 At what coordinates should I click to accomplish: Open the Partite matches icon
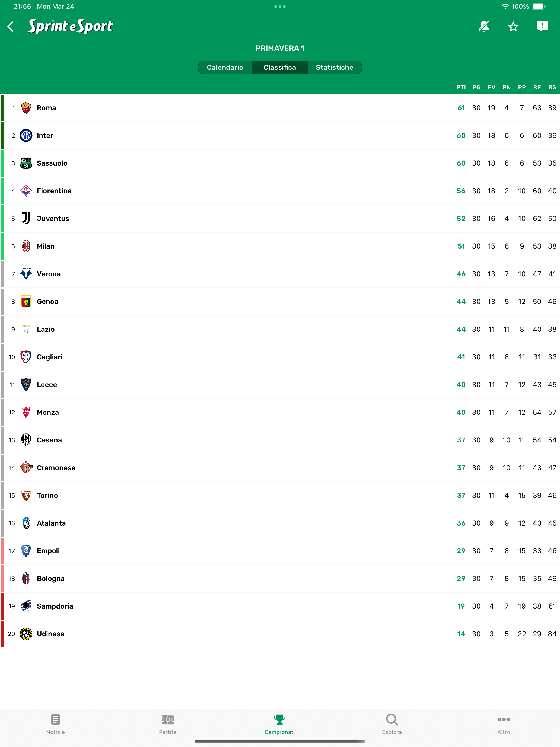pos(168,719)
